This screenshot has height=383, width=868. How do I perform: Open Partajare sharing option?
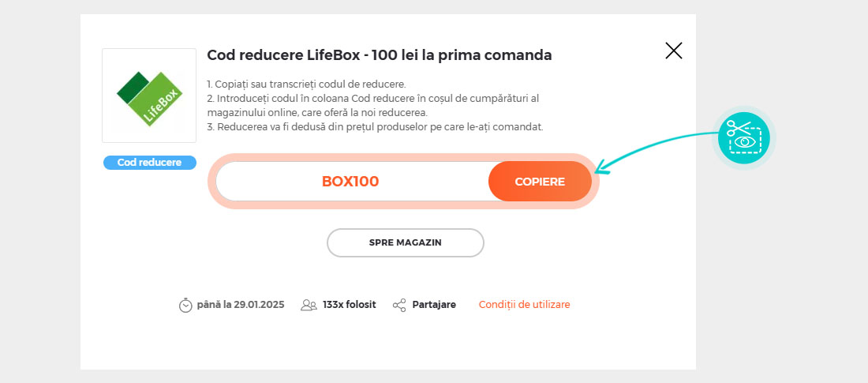[x=434, y=305]
